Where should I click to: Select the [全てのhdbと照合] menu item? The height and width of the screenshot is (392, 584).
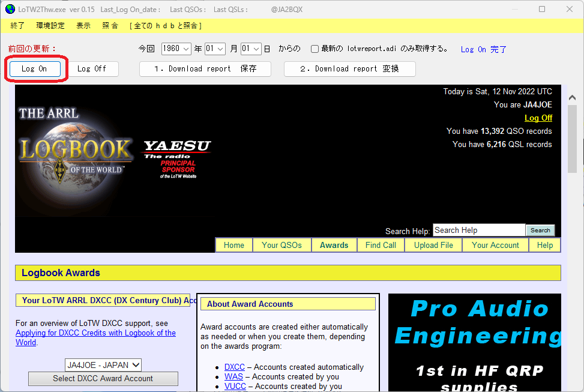point(166,26)
